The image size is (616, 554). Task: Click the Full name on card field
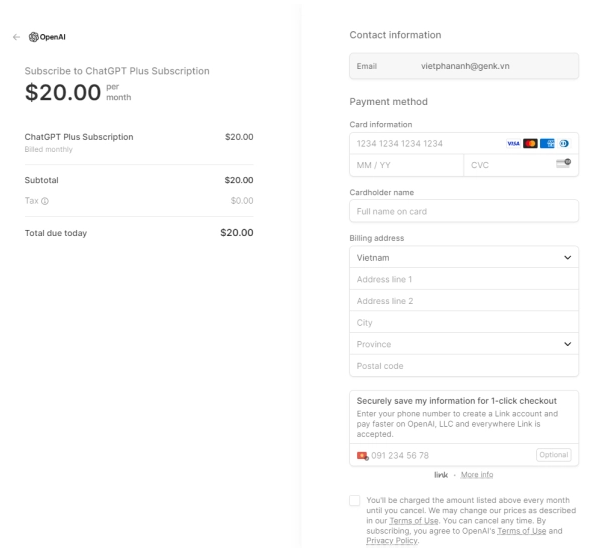(464, 211)
